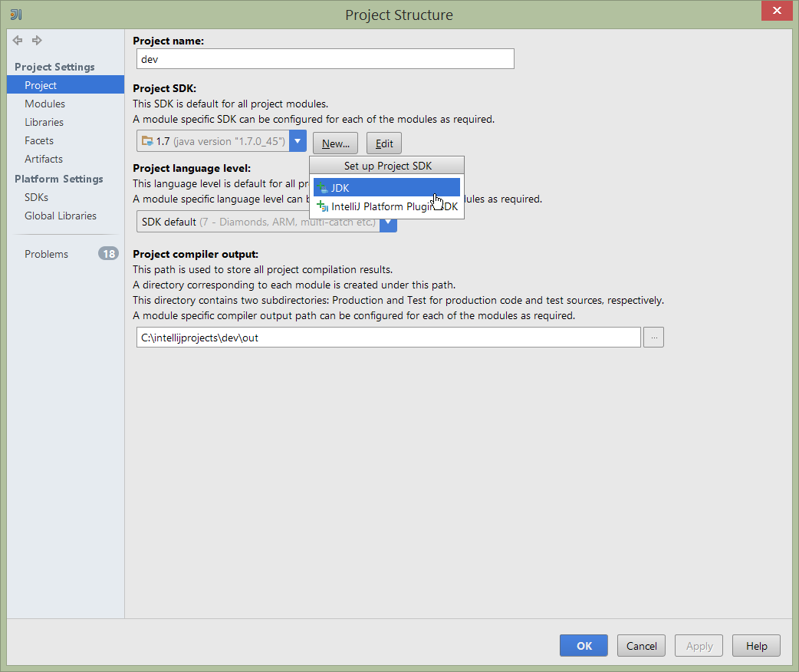Image resolution: width=799 pixels, height=672 pixels.
Task: Click the Problems count badge 18
Action: (108, 254)
